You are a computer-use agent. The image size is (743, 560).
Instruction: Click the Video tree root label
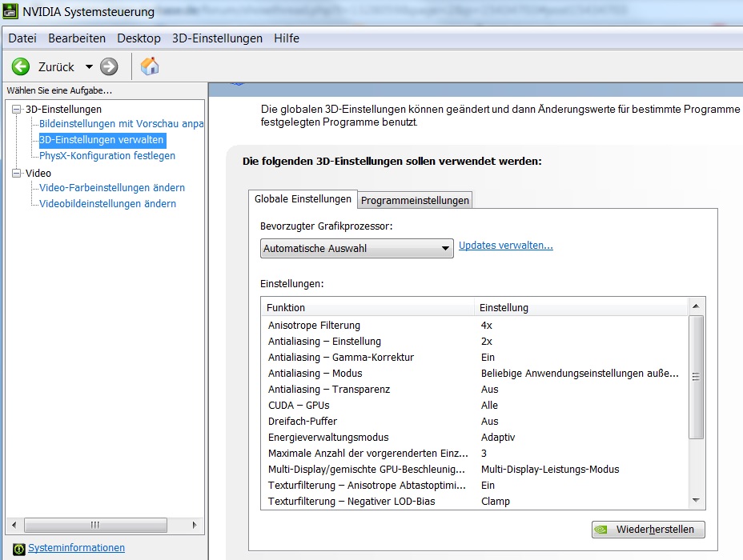tap(38, 174)
